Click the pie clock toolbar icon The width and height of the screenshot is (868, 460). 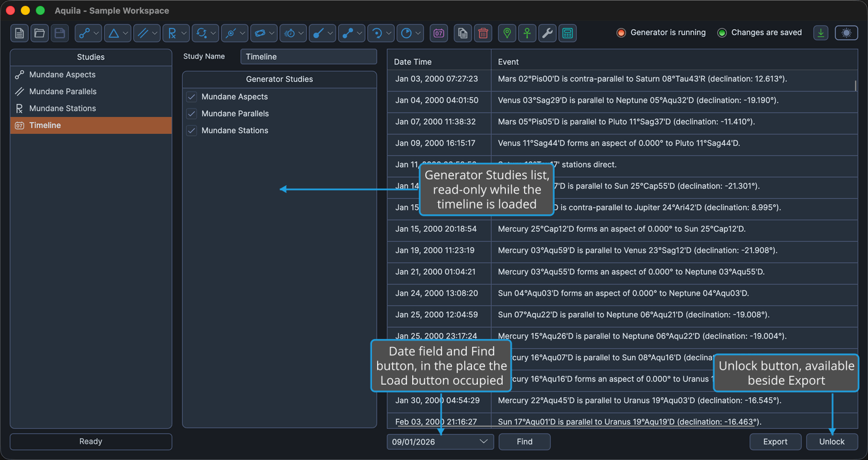pos(407,33)
